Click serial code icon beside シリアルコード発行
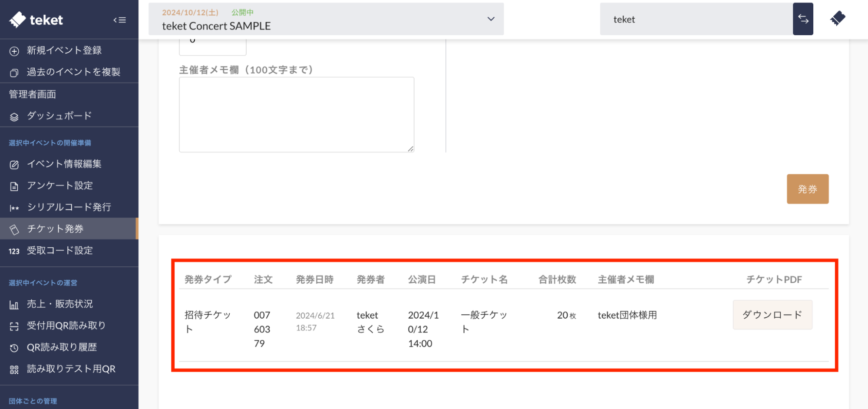 (14, 208)
